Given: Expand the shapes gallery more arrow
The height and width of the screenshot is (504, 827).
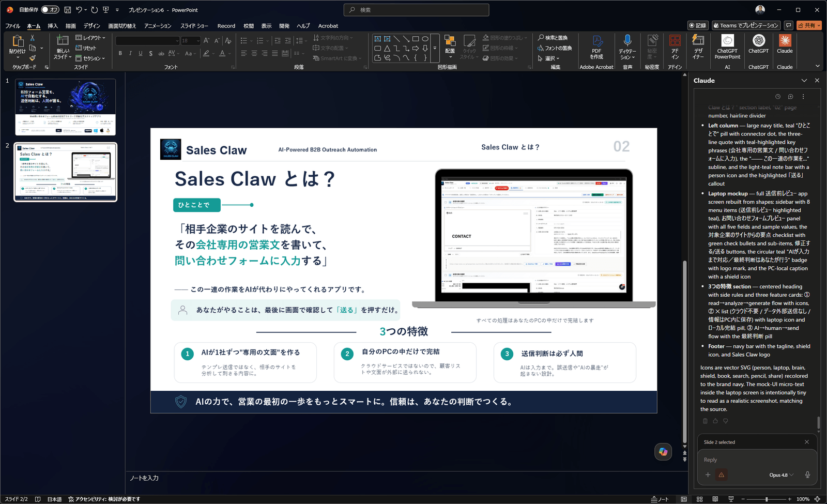Looking at the screenshot, I should tap(435, 48).
